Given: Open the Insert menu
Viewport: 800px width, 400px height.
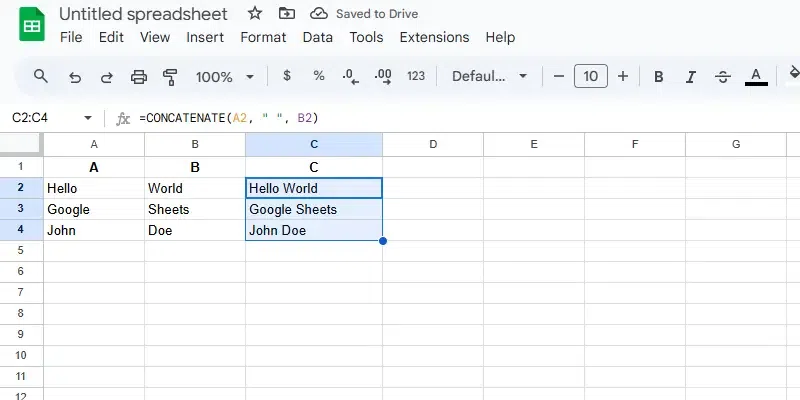Looking at the screenshot, I should [x=205, y=37].
